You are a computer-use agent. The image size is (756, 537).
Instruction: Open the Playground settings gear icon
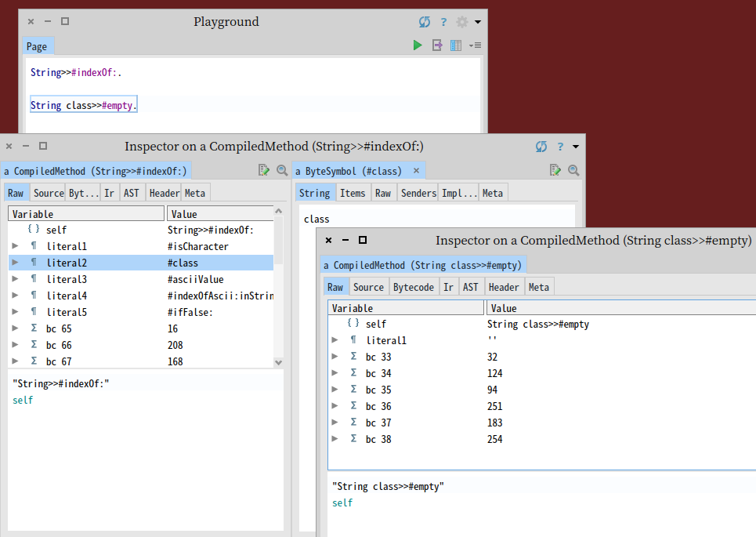461,22
